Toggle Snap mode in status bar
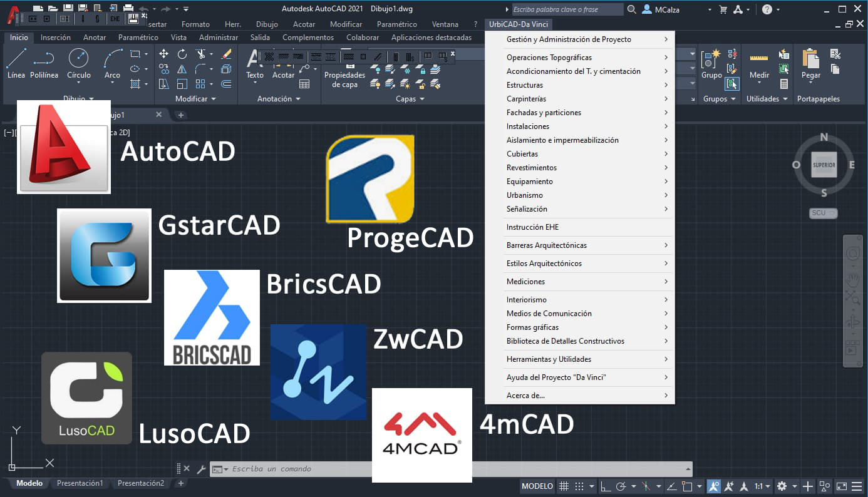868x497 pixels. 579,486
